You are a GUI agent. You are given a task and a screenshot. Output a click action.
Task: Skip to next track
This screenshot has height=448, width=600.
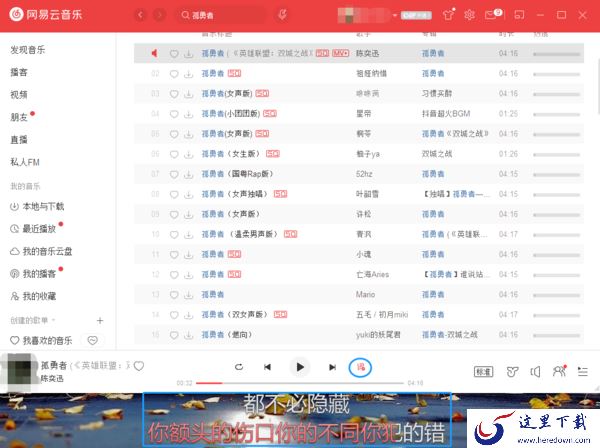click(x=333, y=367)
